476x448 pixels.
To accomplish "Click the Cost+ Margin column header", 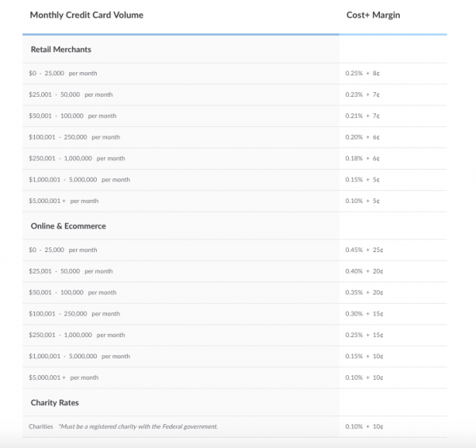I will (x=374, y=15).
